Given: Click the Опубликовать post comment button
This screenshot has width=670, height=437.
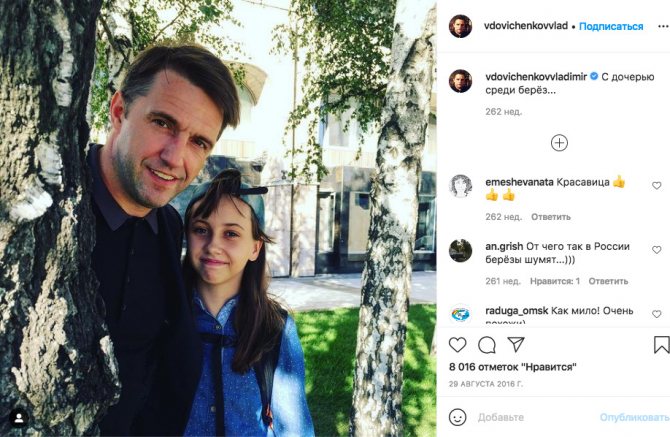Looking at the screenshot, I should (634, 417).
